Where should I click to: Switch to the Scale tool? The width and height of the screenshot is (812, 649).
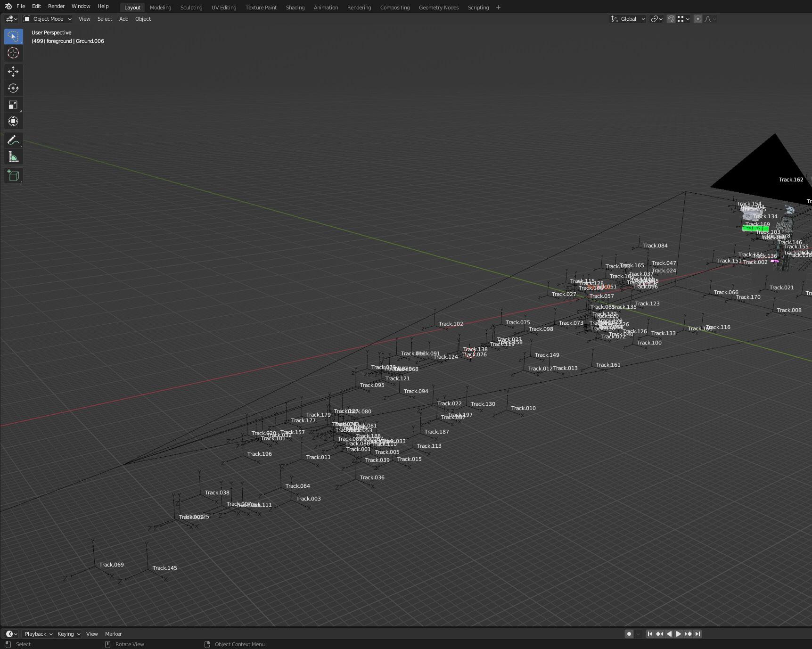[13, 105]
